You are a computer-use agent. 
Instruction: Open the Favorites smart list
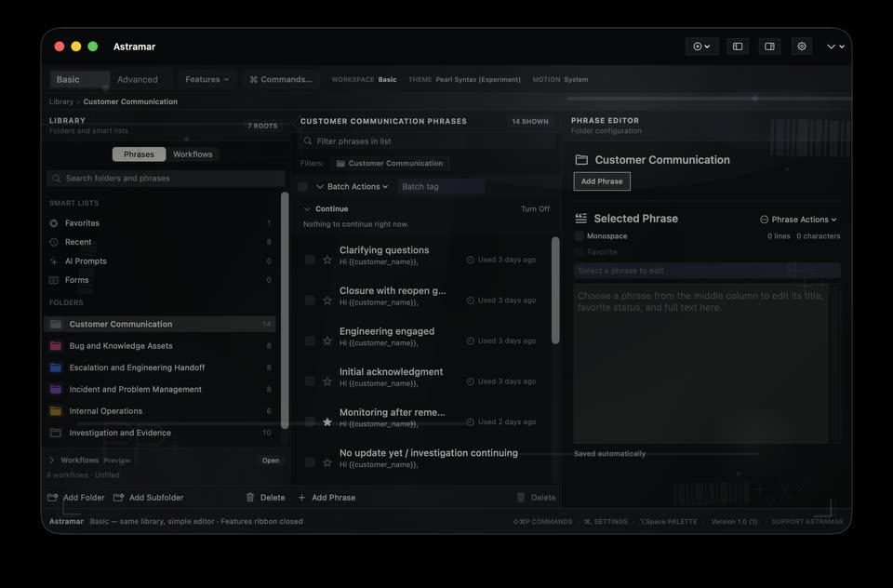coord(160,223)
